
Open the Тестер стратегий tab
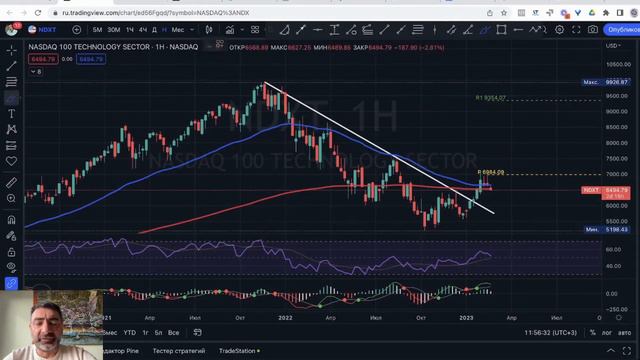click(179, 351)
